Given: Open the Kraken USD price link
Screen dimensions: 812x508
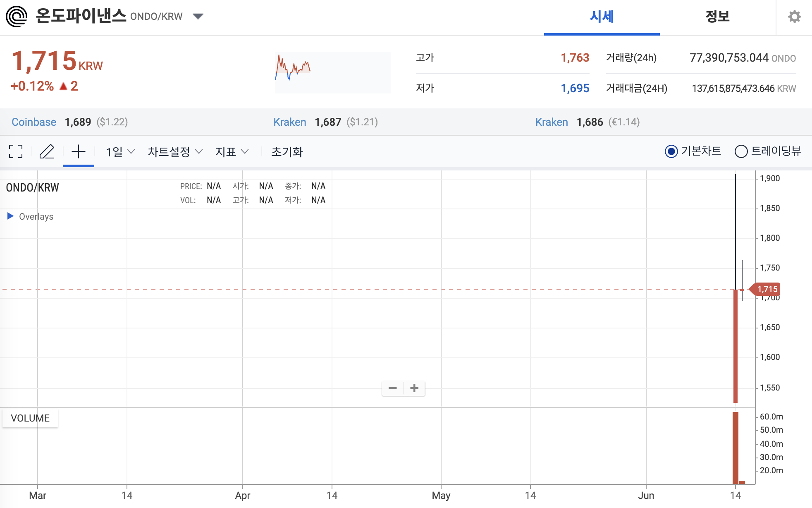Looking at the screenshot, I should [x=290, y=122].
